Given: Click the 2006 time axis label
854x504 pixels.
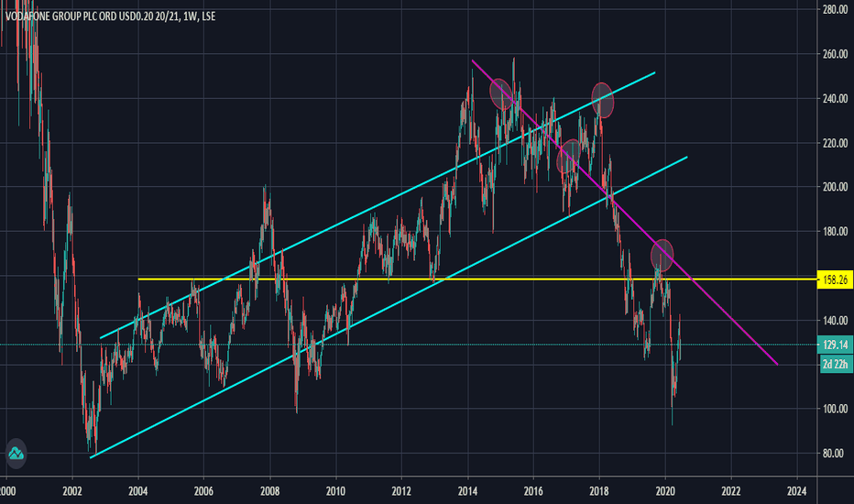Looking at the screenshot, I should 203,491.
